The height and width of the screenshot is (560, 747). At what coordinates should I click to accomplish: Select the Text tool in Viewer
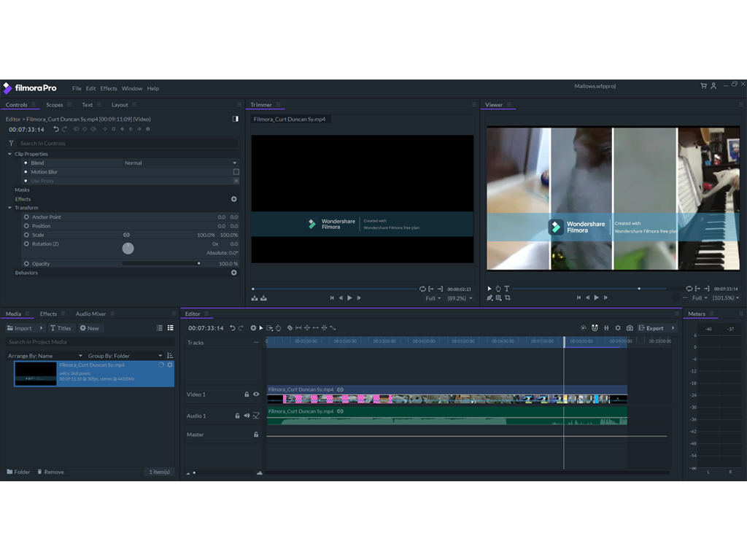507,289
